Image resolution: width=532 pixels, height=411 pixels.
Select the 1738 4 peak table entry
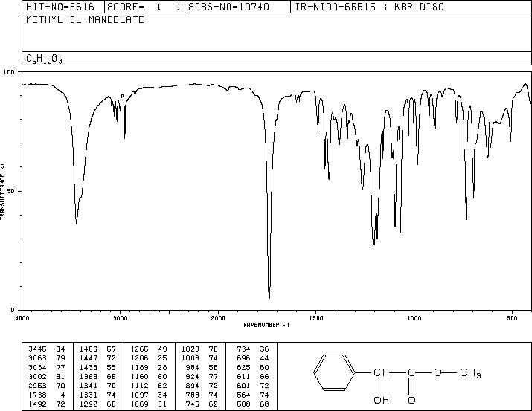47,395
